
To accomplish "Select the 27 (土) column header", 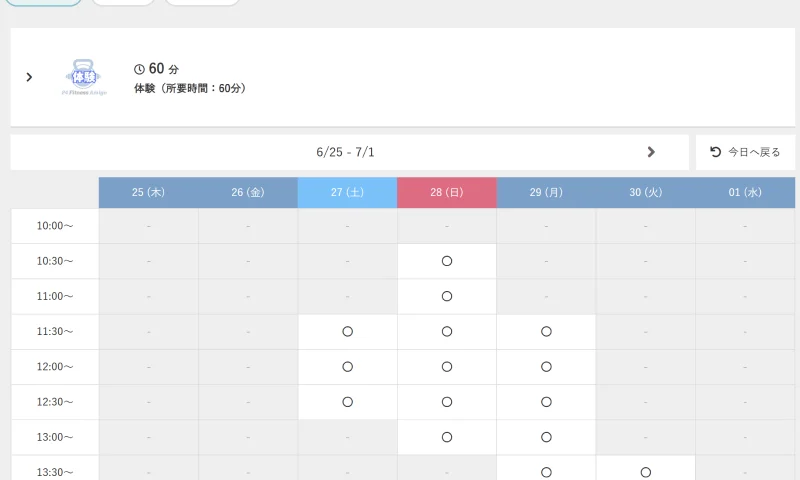I will [x=347, y=192].
